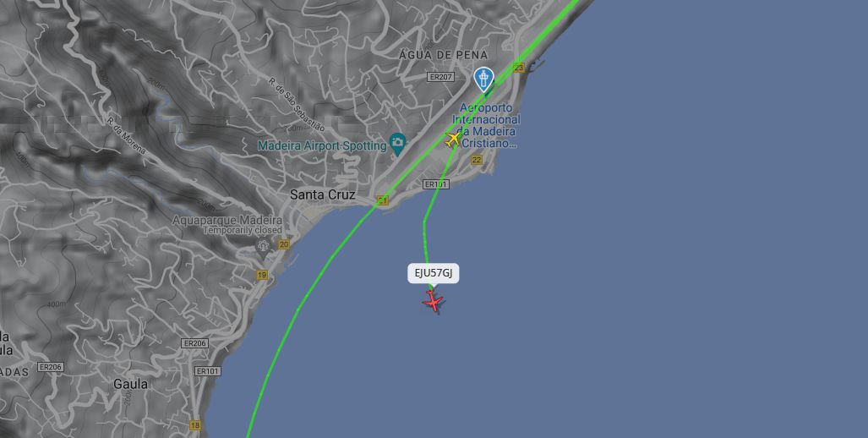Click the Santa Cruz town label
Screen dimensions: 868x438
323,194
